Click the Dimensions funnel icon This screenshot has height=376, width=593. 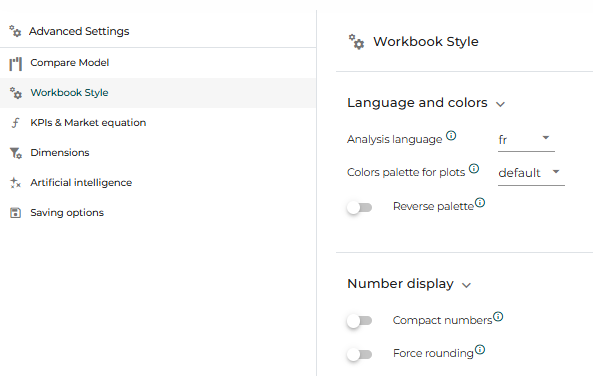(x=16, y=153)
